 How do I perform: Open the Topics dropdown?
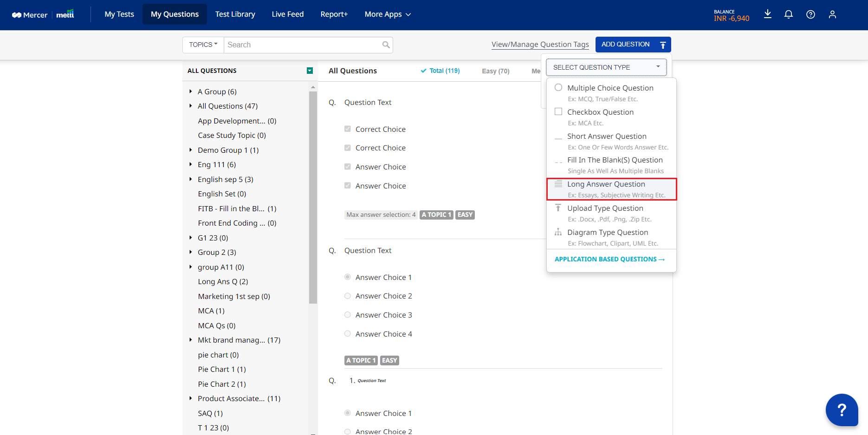click(x=203, y=45)
